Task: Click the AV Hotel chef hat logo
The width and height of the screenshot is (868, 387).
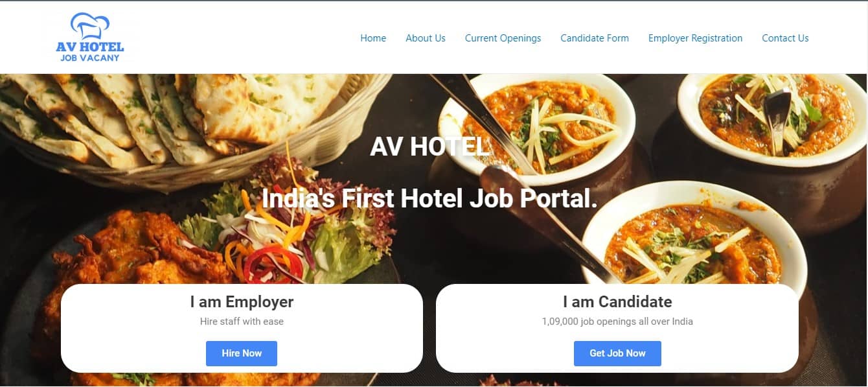Action: (x=89, y=38)
